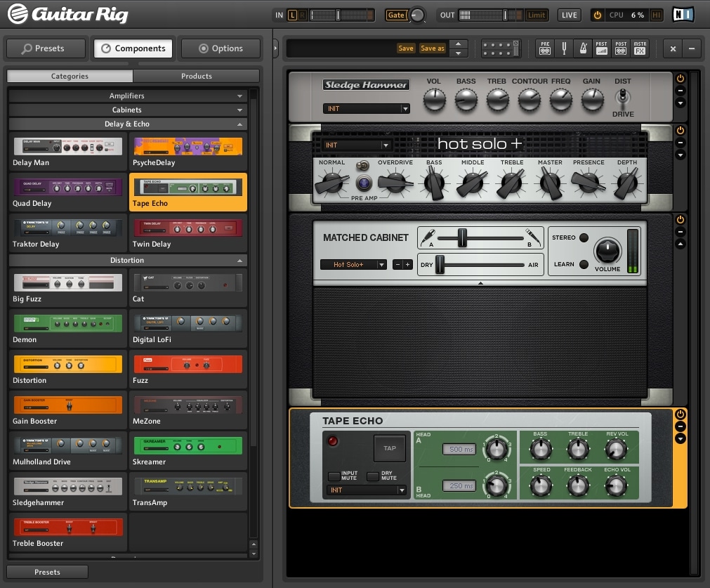This screenshot has width=710, height=588.
Task: Adjust the DRY/AIR slider
Action: point(440,265)
